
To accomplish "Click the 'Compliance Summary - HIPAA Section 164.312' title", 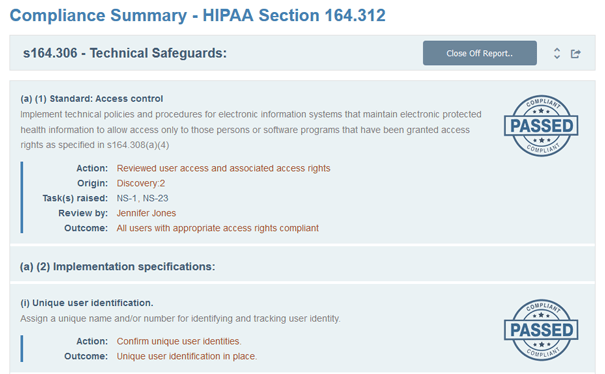I will coord(198,16).
